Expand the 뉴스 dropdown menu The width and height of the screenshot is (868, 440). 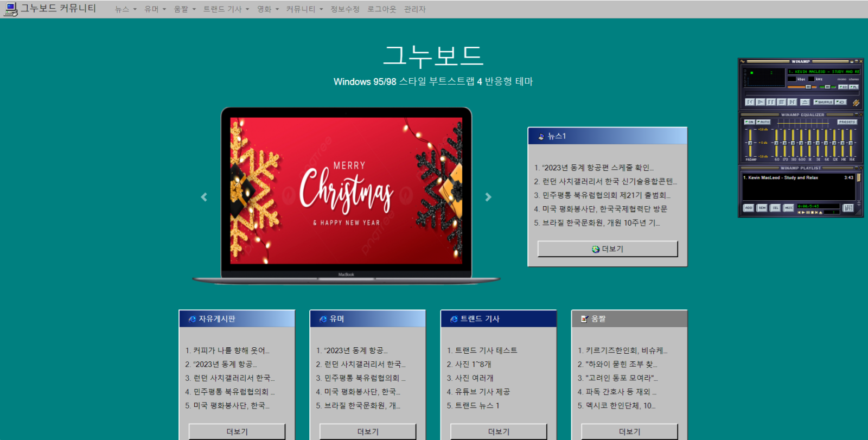click(125, 9)
